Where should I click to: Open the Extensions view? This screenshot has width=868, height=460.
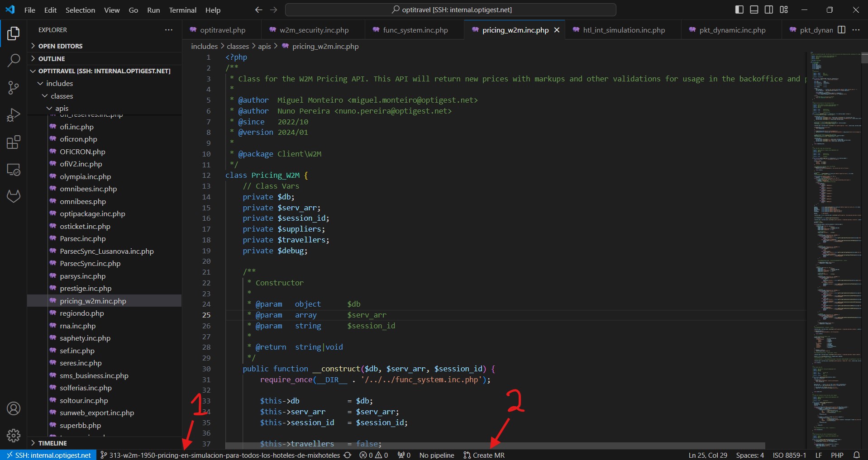point(14,142)
